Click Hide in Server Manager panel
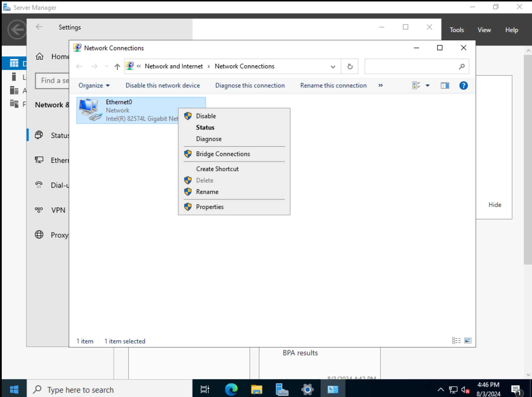Screen dimensions: 532x397 point(495,205)
